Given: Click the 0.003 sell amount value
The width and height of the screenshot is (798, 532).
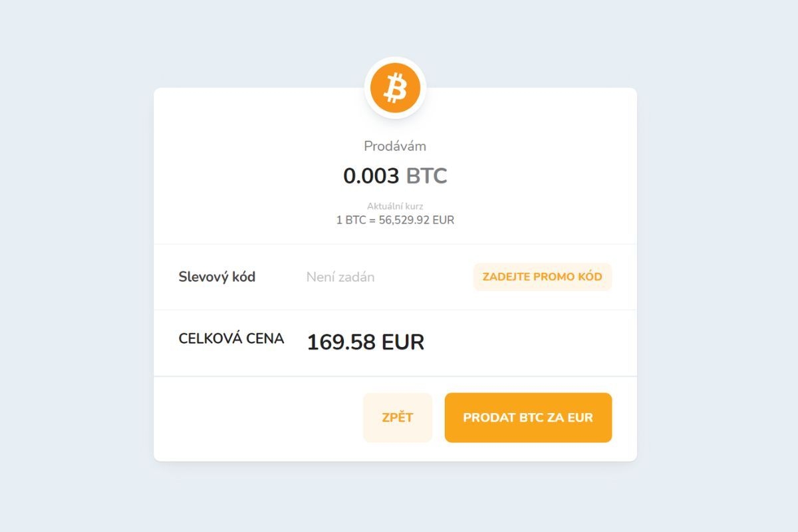Looking at the screenshot, I should (x=371, y=176).
